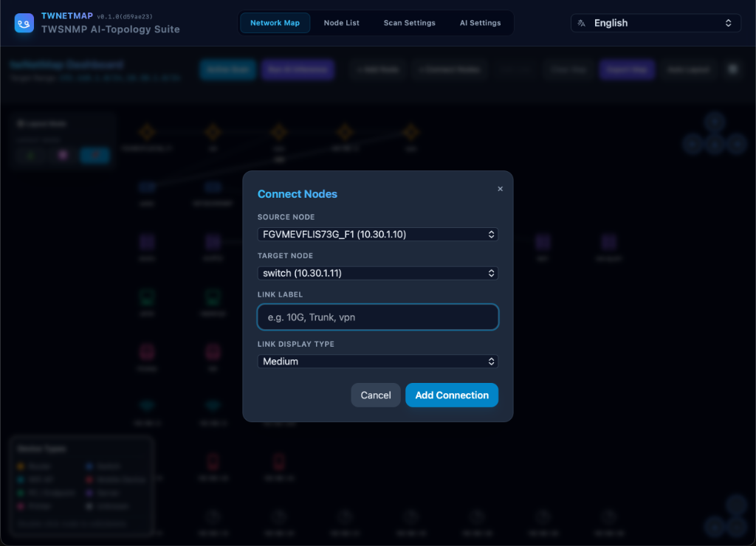Focus the Link Label input field
This screenshot has height=546, width=756.
point(377,317)
